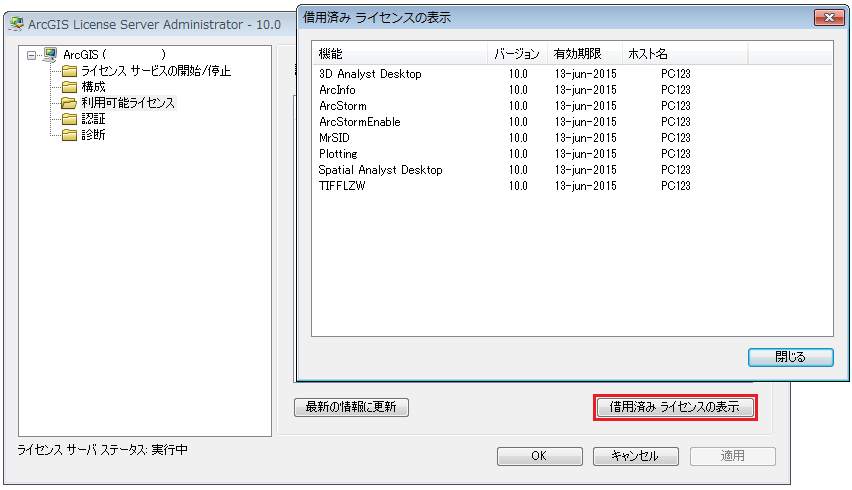This screenshot has height=490, width=852.
Task: Sort by the 機能 column header
Action: click(x=400, y=53)
